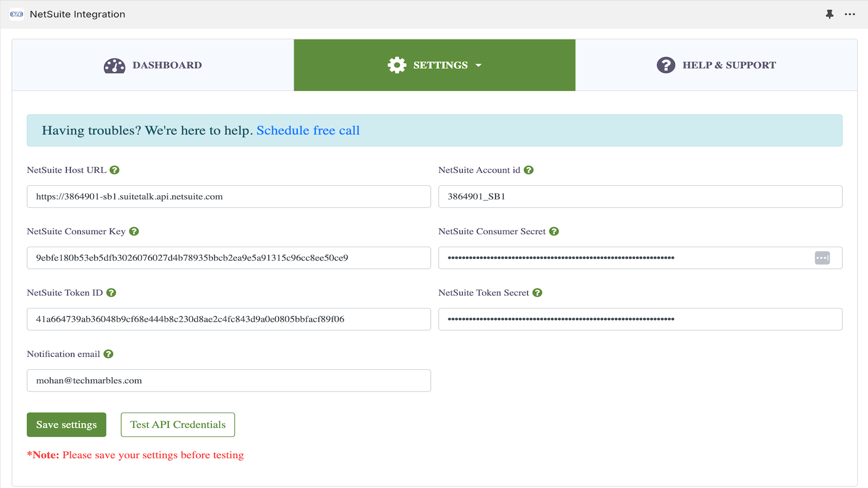Click the 'Notification email' label
Viewport: 868px width, 488px height.
(x=63, y=354)
